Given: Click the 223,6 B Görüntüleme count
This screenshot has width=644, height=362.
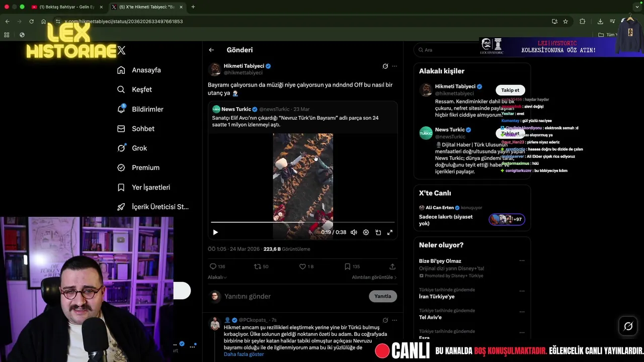Looking at the screenshot, I should (287, 249).
